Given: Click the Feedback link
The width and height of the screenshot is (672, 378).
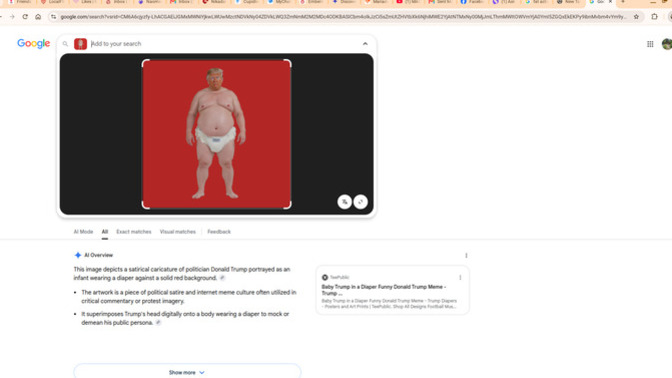Looking at the screenshot, I should (219, 232).
